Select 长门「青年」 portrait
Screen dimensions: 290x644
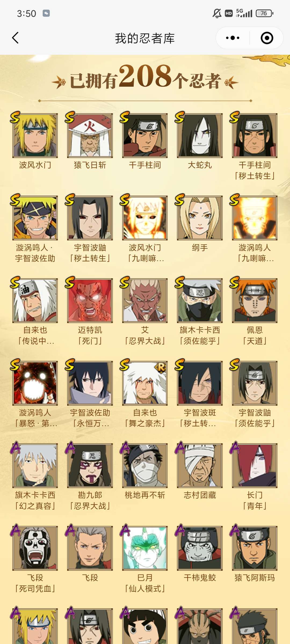click(255, 466)
